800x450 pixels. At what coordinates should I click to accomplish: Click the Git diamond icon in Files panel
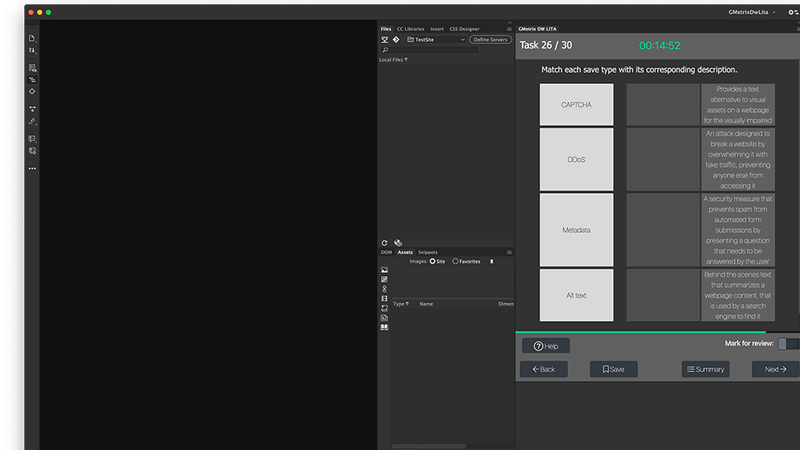pyautogui.click(x=396, y=39)
